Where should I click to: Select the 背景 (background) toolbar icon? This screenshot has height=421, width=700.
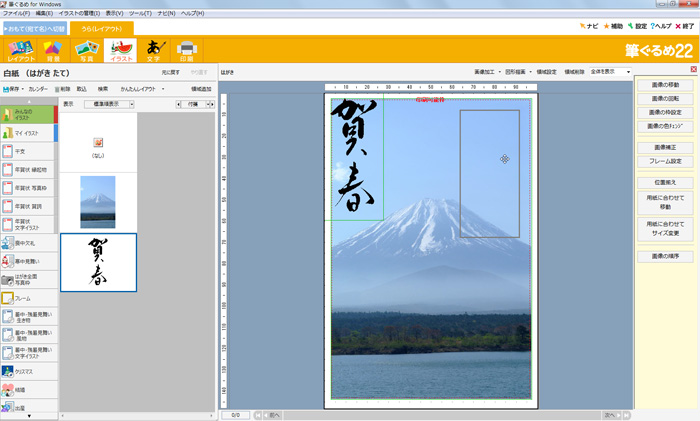coord(53,49)
